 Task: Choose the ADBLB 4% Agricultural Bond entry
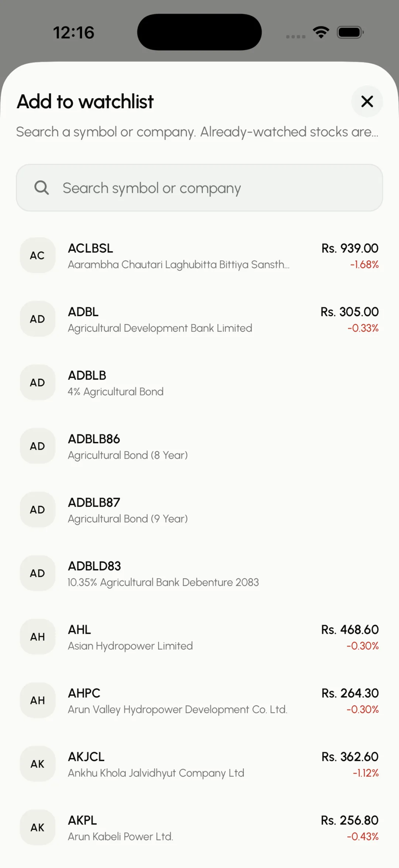[x=199, y=382]
